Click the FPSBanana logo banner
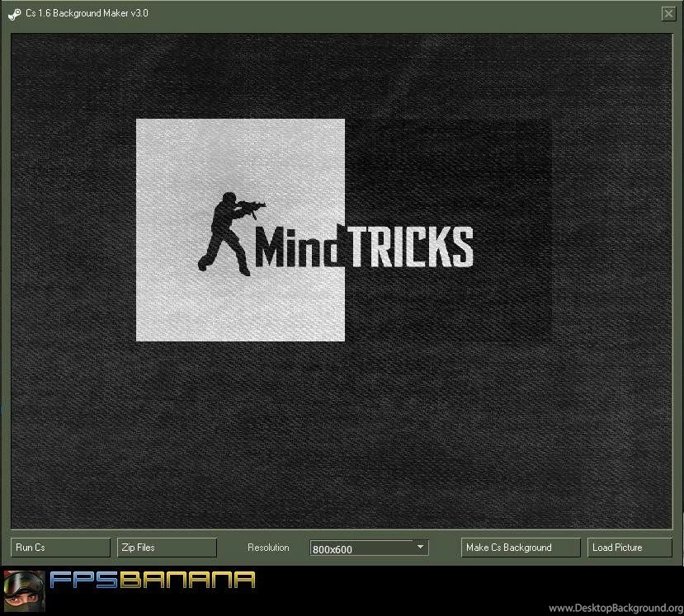Viewport: 684px width, 616px height. coord(152,581)
